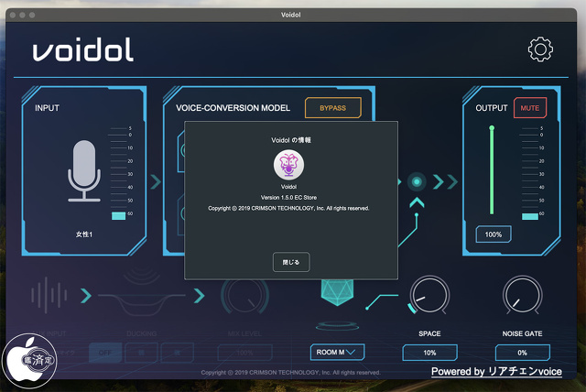The height and width of the screenshot is (392, 586).
Task: Open the Powered by リアチェンvoice link
Action: tap(496, 372)
